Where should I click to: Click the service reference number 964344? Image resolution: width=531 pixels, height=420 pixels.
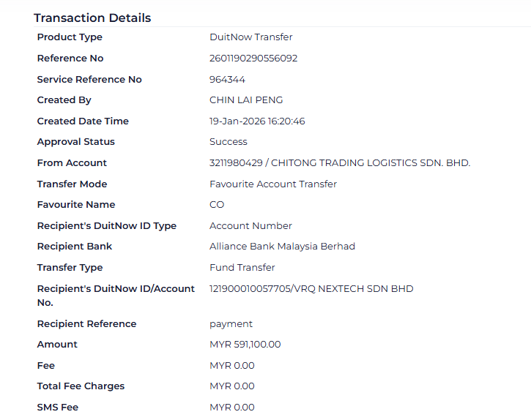tap(227, 80)
